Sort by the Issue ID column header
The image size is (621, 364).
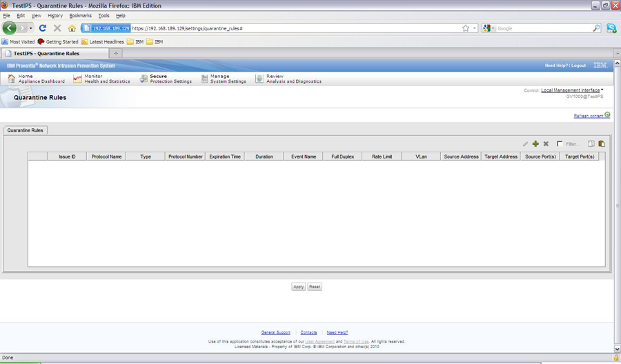pyautogui.click(x=67, y=156)
